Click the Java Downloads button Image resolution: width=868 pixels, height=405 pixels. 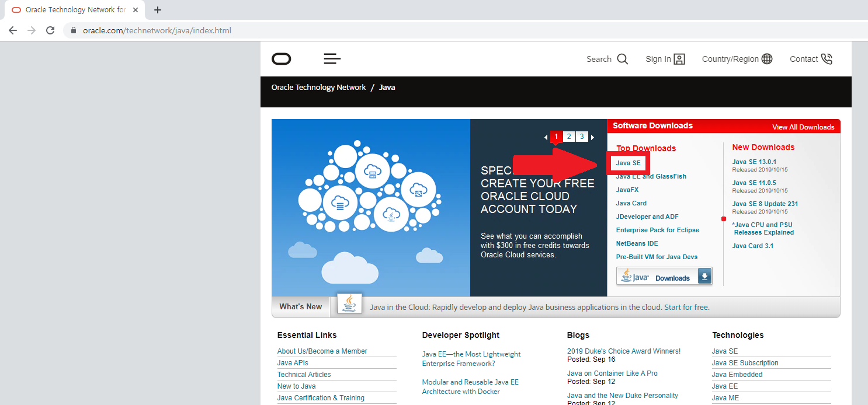click(x=664, y=276)
